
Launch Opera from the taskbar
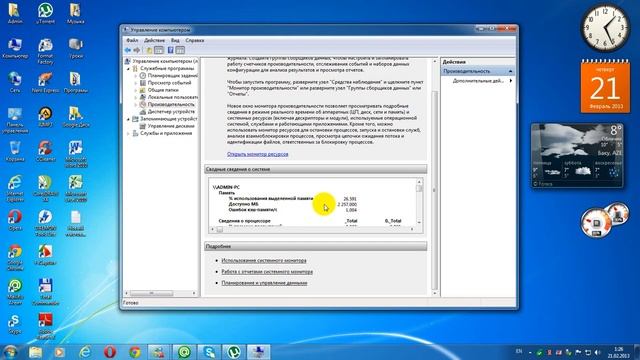tap(110, 351)
